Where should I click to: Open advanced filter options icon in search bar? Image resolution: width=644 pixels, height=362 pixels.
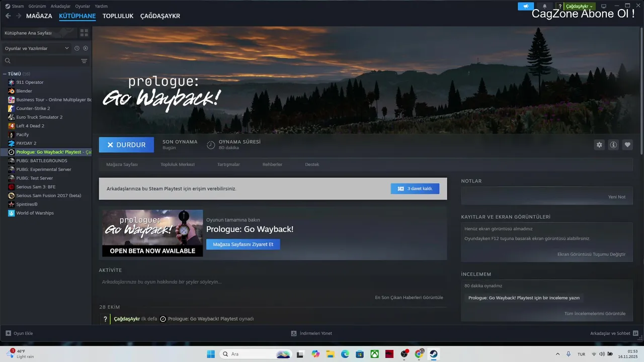(84, 61)
